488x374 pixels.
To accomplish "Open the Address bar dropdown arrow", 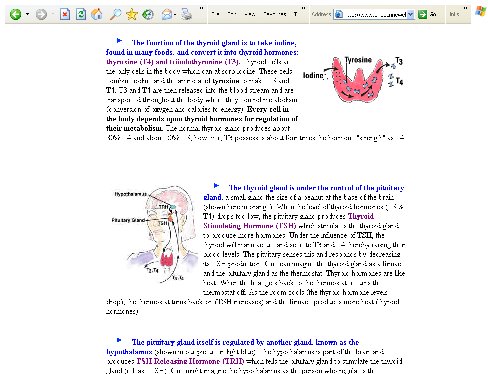I will tap(410, 14).
